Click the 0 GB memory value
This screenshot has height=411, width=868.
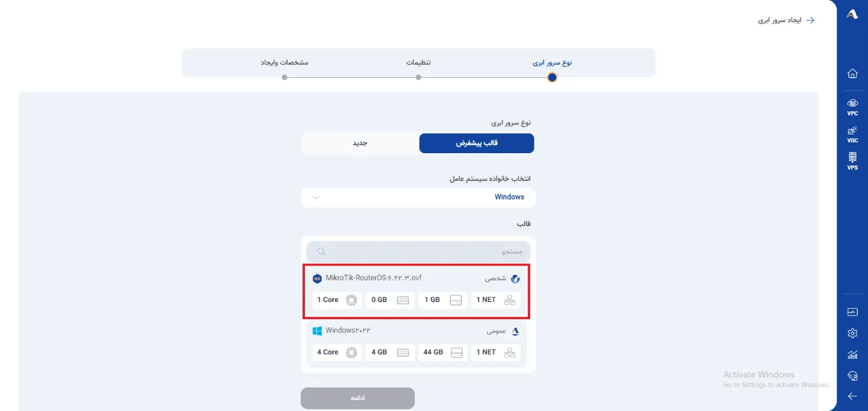(379, 300)
